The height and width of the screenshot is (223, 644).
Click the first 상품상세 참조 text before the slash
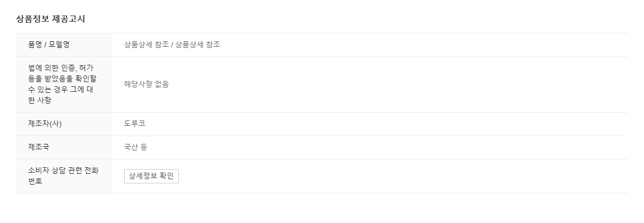pyautogui.click(x=146, y=45)
